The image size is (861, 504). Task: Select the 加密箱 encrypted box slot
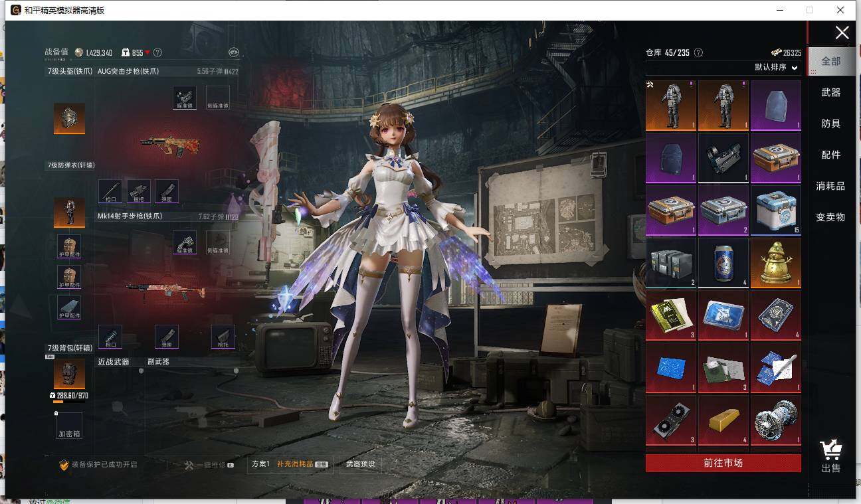click(69, 424)
